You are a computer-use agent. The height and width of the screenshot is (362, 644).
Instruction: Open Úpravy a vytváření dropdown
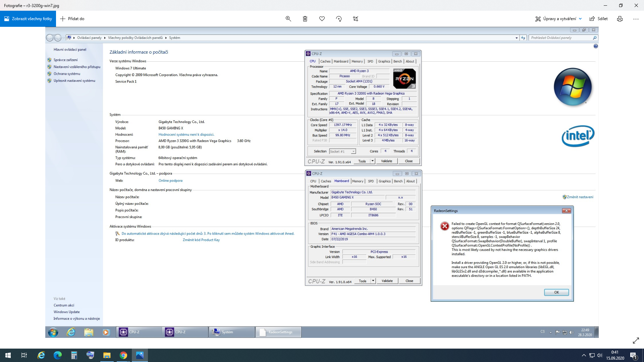click(x=558, y=19)
